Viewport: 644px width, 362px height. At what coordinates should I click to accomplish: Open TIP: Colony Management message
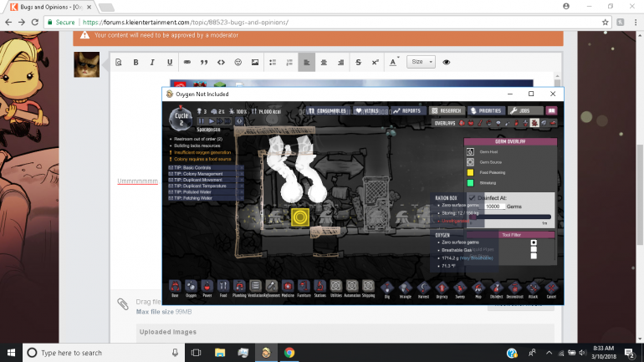point(206,174)
